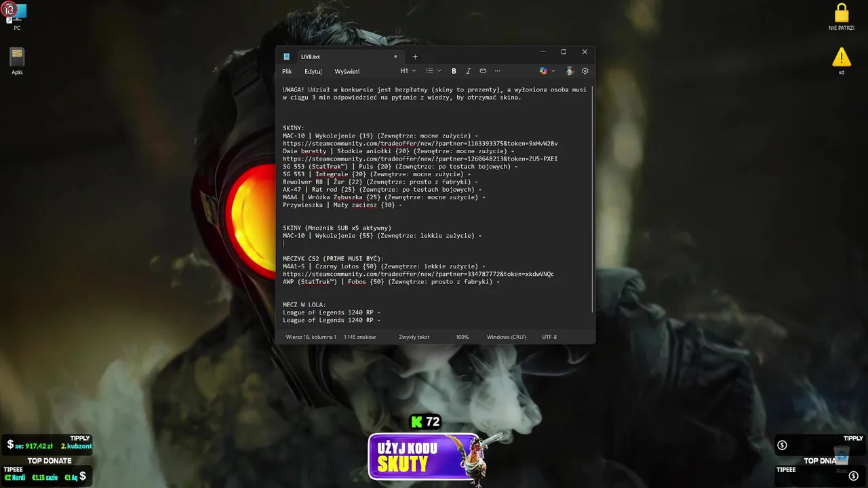Click the Notepad app icon in title bar
868x488 pixels.
(x=287, y=57)
